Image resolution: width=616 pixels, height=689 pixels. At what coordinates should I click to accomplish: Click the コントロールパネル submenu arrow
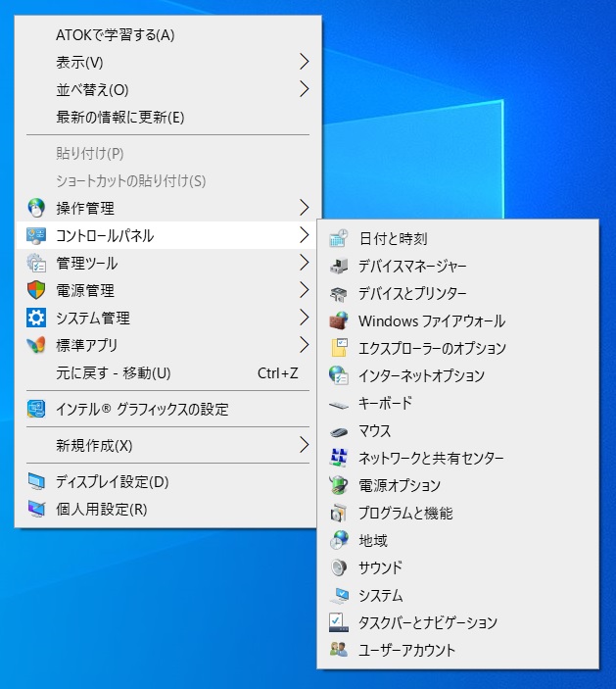tap(305, 235)
